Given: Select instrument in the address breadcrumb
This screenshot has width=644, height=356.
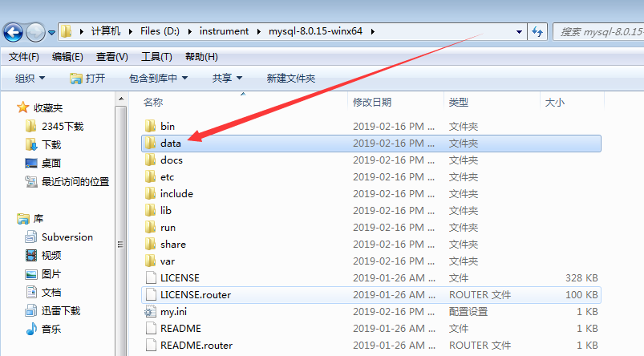Looking at the screenshot, I should pos(224,31).
